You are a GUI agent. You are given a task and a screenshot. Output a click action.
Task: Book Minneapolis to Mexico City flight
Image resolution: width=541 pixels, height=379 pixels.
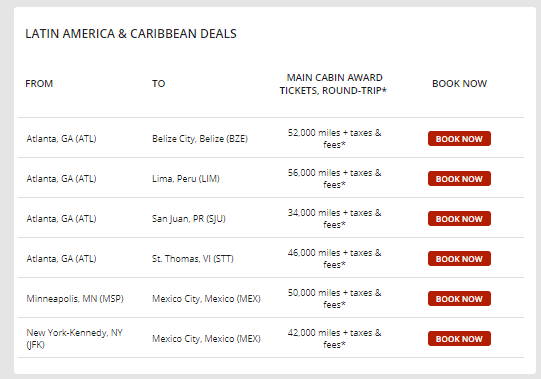coord(459,299)
